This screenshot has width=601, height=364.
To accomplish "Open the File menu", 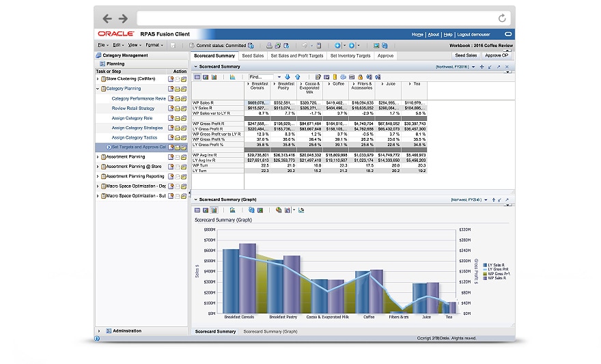I will [x=102, y=45].
